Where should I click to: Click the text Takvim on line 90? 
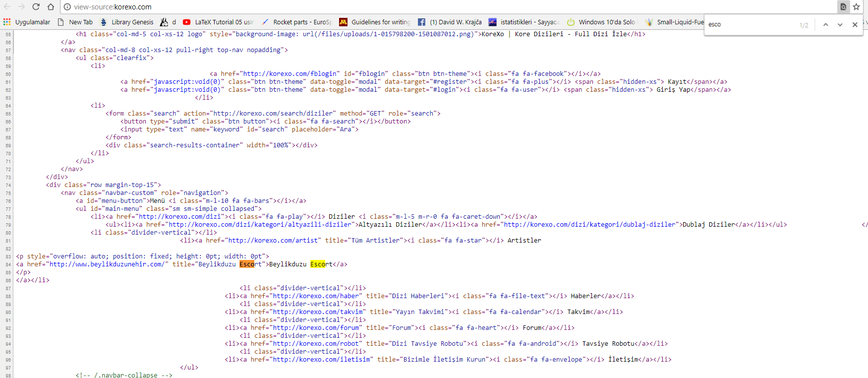[578, 312]
